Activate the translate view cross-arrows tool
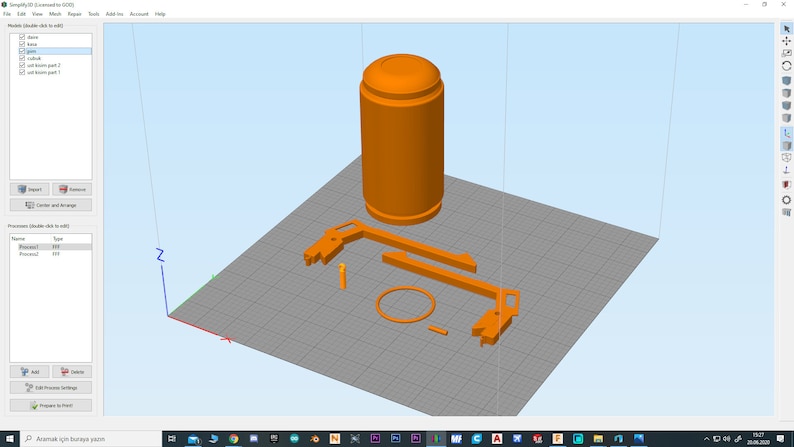The width and height of the screenshot is (794, 447). coord(786,41)
